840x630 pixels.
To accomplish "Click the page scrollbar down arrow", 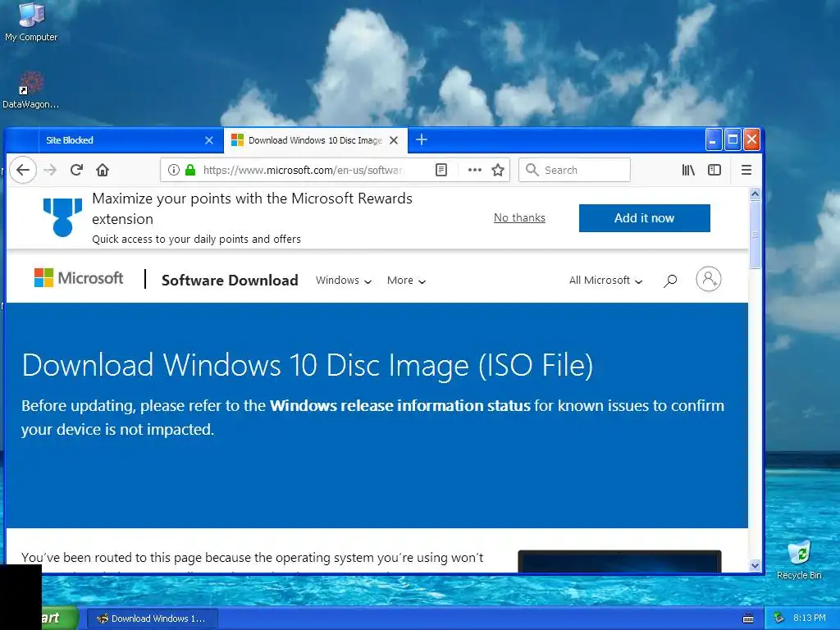I will tap(755, 566).
